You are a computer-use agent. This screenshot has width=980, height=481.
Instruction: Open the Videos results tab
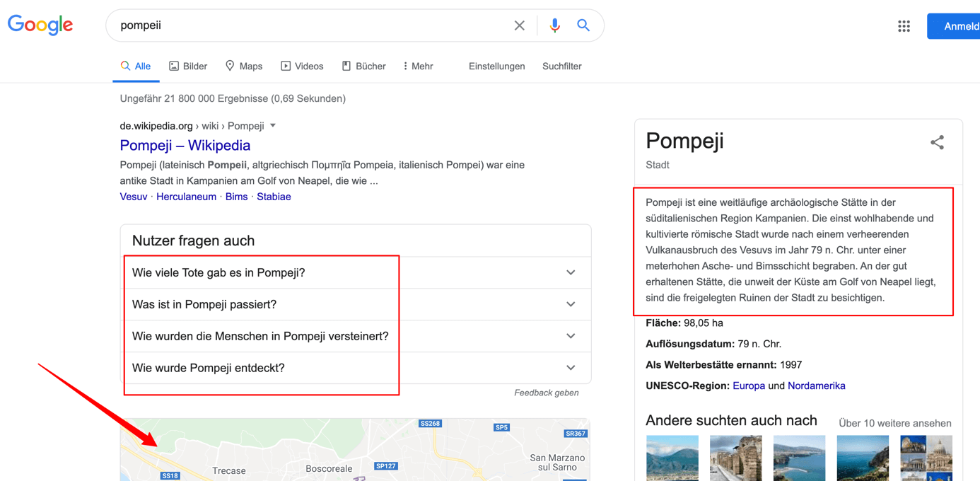tap(302, 66)
